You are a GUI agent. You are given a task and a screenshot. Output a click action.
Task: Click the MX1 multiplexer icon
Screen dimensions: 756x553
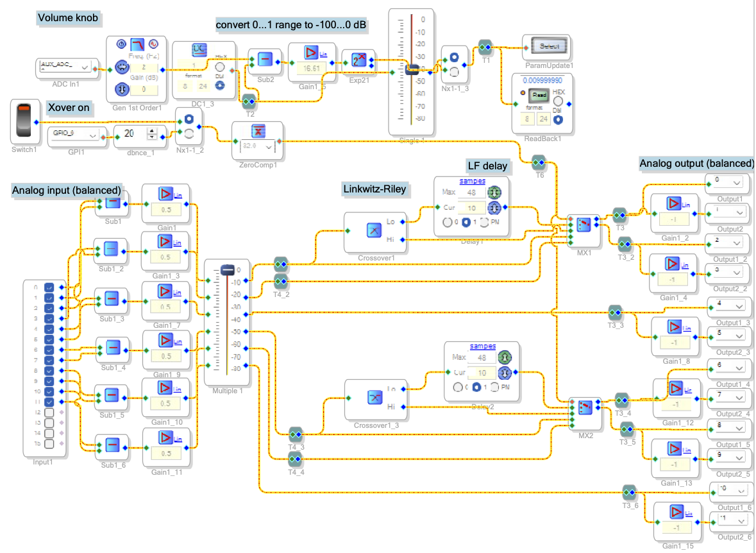point(584,225)
